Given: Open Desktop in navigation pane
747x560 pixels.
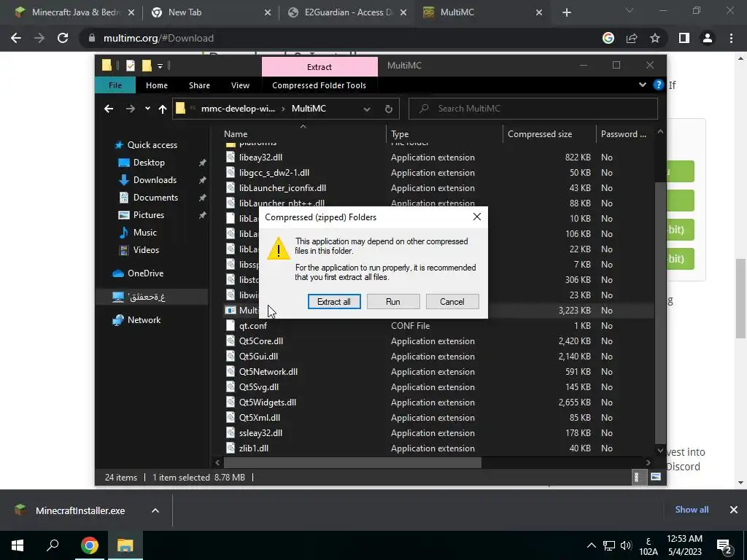Looking at the screenshot, I should (149, 163).
